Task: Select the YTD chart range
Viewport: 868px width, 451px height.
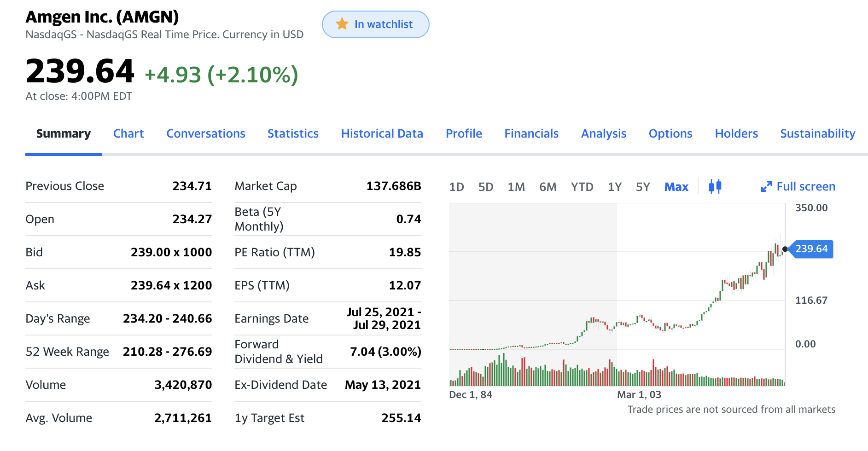Action: pyautogui.click(x=582, y=187)
